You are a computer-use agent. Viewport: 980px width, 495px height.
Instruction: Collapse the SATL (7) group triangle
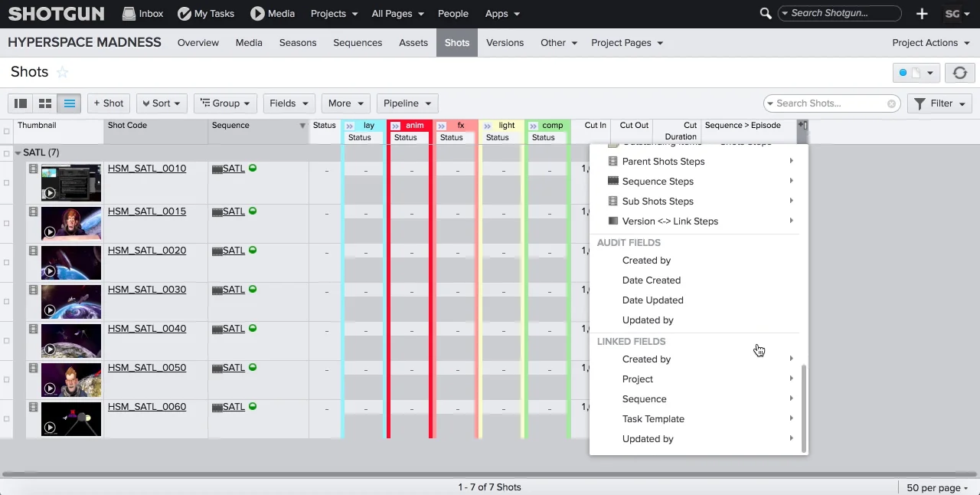pos(18,153)
